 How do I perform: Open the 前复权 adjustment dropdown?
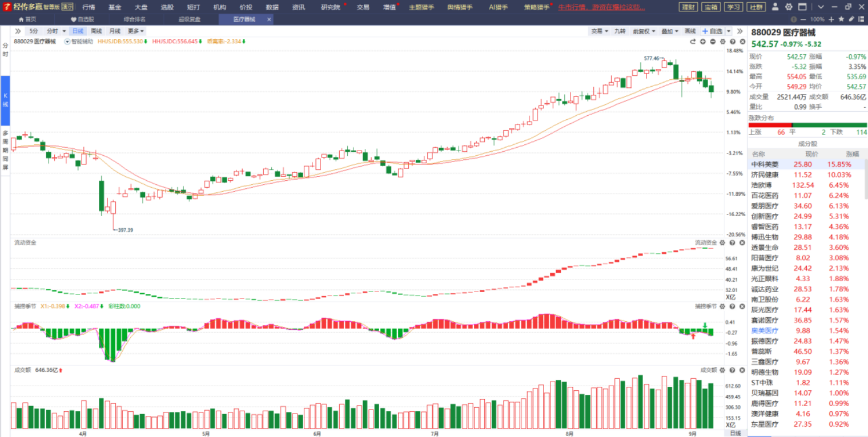pos(643,31)
